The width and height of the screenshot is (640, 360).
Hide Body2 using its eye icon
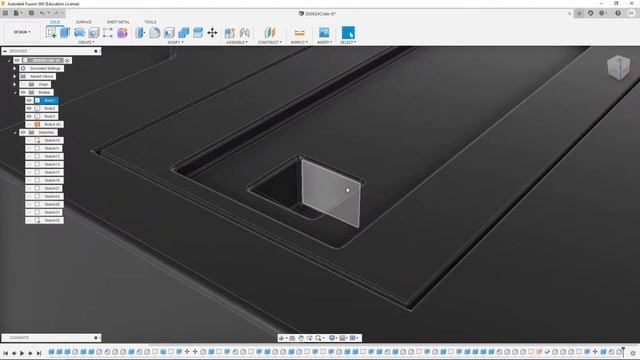click(x=29, y=108)
